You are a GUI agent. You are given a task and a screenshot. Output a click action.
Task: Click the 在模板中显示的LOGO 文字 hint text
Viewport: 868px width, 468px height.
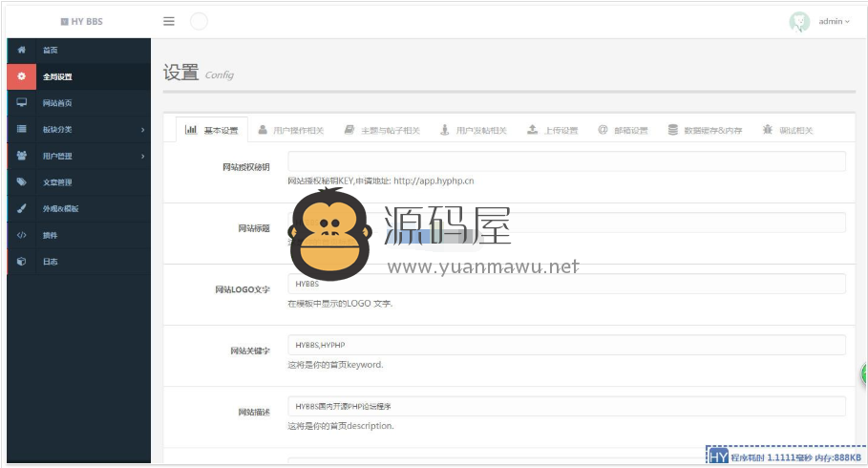340,304
